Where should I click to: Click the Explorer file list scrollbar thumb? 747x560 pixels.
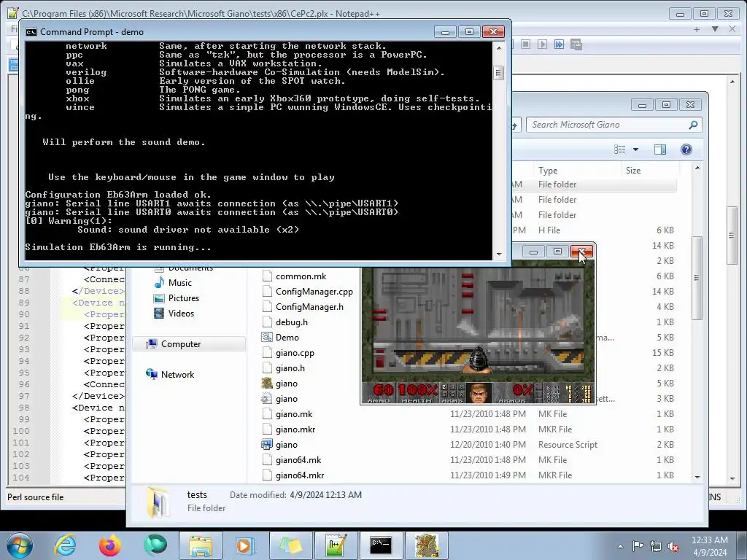click(697, 278)
